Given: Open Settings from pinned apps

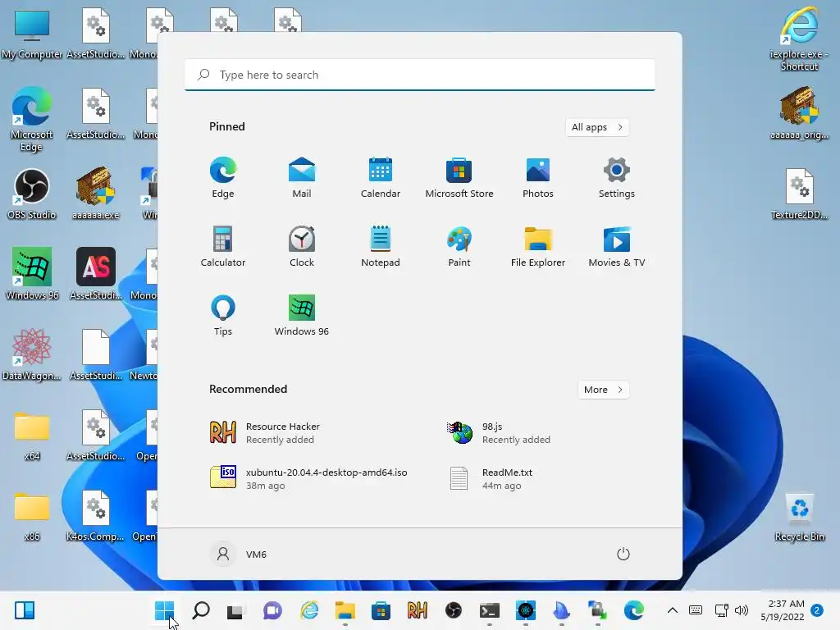Looking at the screenshot, I should (x=617, y=177).
